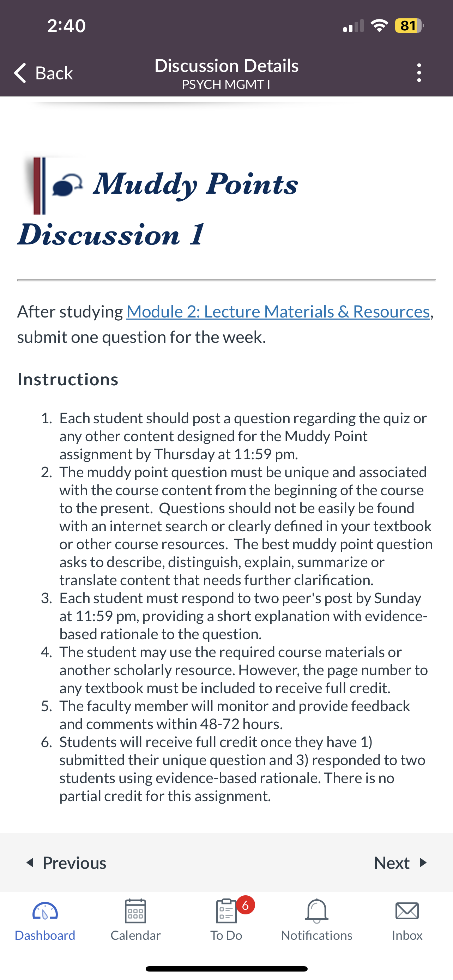
Task: Tap the Back label text
Action: (x=54, y=73)
